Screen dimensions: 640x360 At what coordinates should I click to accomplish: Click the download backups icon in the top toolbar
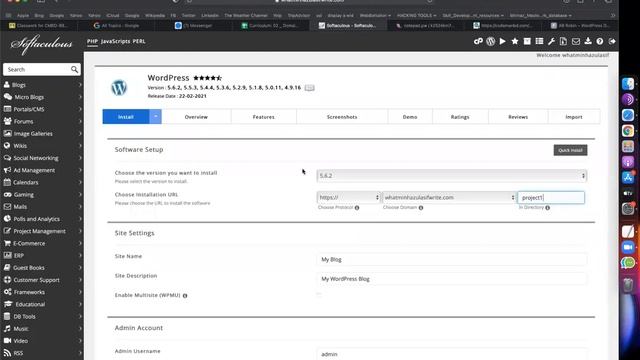coord(588,41)
